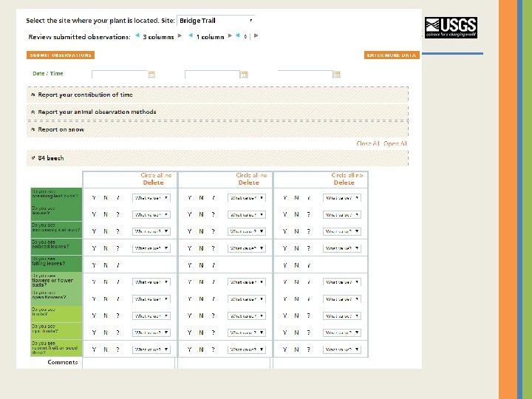Expand Report your animal observation methods
Image resolution: width=532 pixels, height=399 pixels.
[217, 112]
